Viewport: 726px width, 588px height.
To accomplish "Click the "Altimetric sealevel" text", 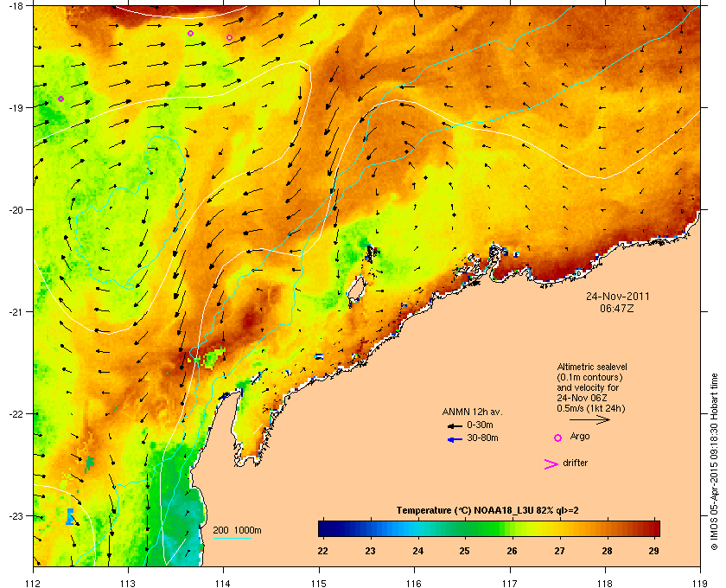I will 592,367.
